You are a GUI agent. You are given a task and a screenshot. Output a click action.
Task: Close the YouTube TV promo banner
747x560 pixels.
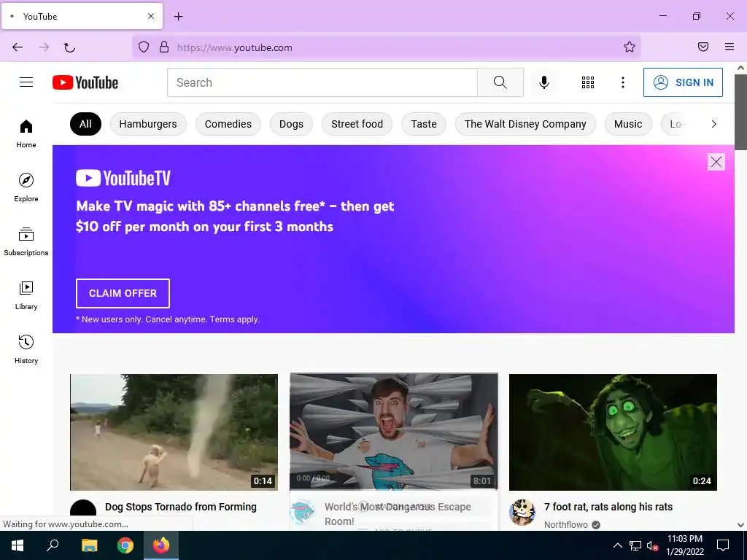click(x=716, y=162)
